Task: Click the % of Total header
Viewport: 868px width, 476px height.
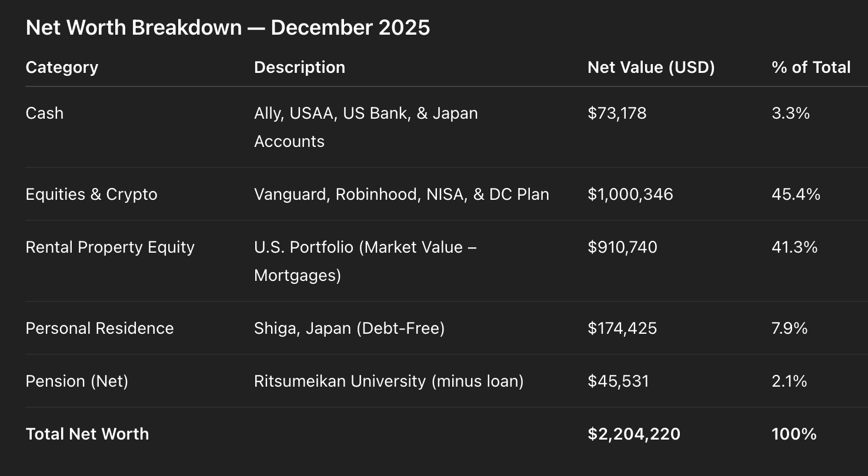Action: pos(811,68)
